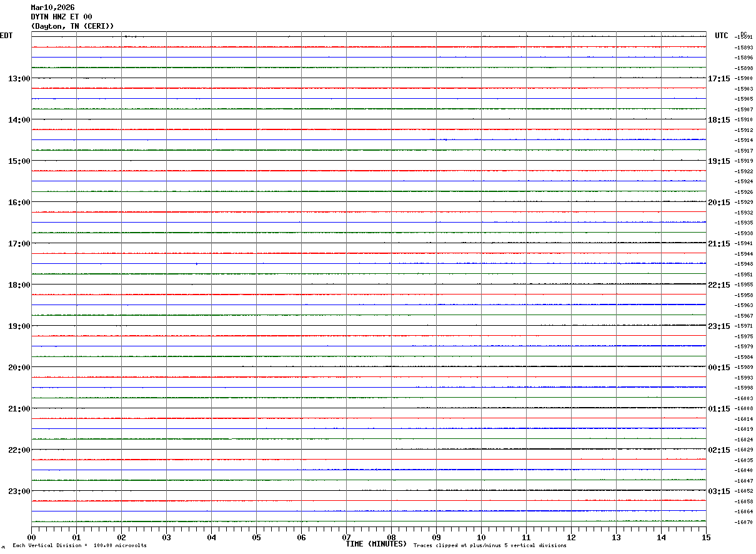
Task: Click the 02 minute axis label
Action: coord(122,537)
